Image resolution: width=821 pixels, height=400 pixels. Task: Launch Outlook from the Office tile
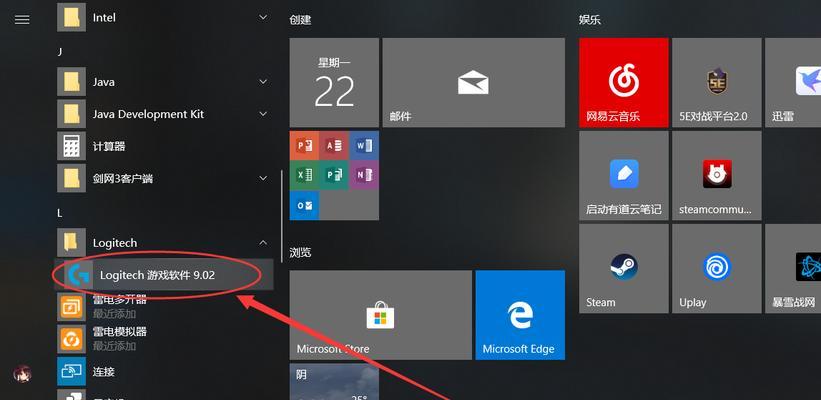304,205
